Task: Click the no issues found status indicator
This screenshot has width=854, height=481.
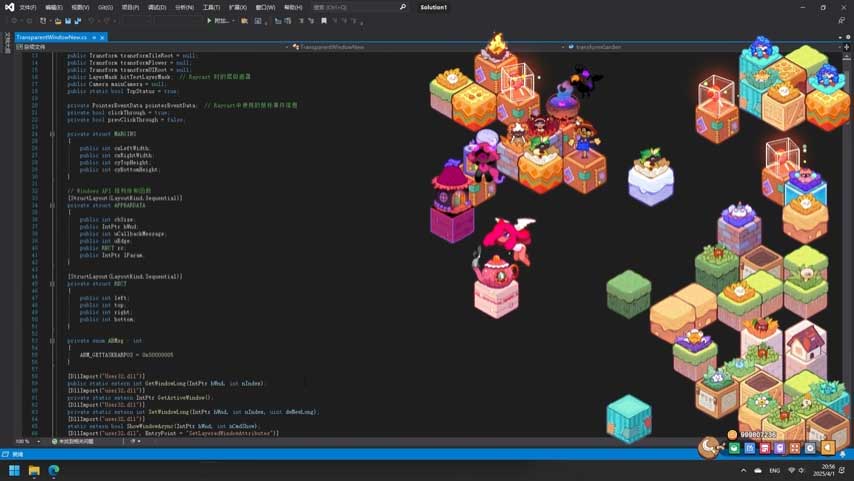Action: pos(72,441)
